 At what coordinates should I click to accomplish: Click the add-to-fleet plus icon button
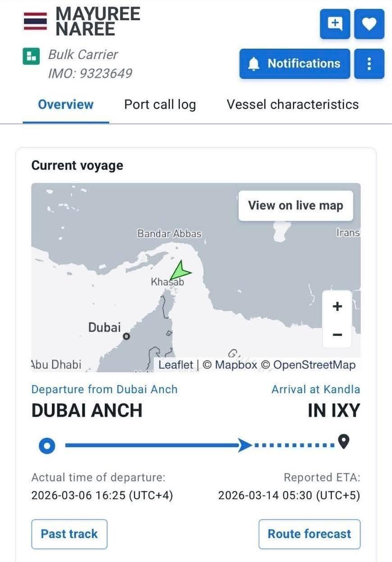335,24
